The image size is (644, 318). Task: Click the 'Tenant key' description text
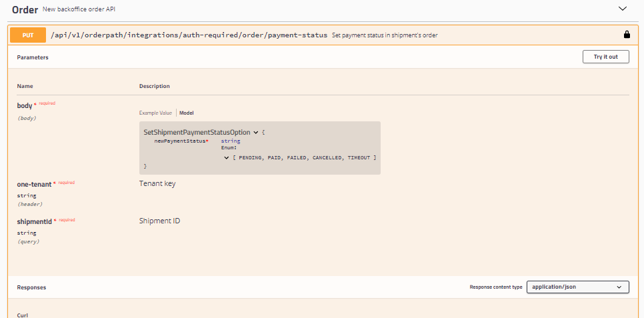tap(157, 183)
